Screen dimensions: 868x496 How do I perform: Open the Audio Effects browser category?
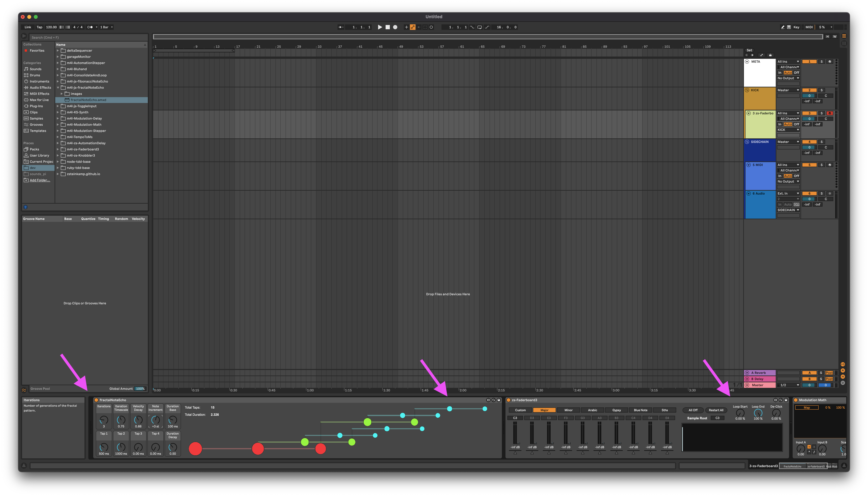pos(40,88)
